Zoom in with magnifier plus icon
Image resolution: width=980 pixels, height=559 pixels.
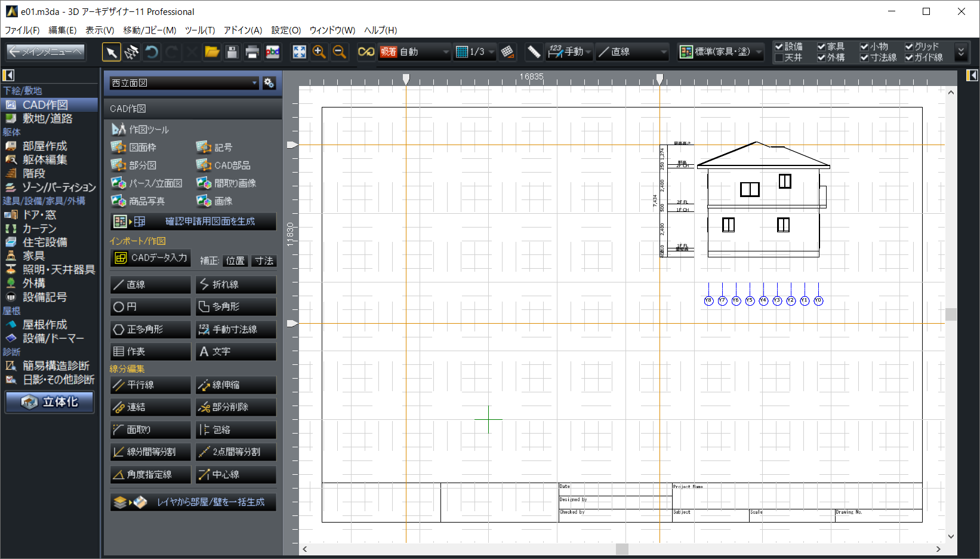(319, 53)
